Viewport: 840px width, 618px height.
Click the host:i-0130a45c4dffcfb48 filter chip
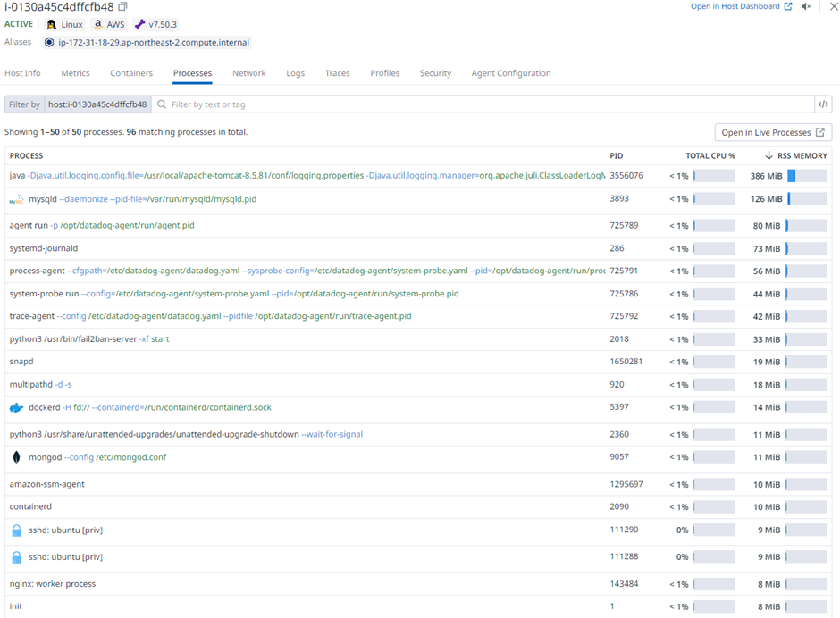(97, 104)
